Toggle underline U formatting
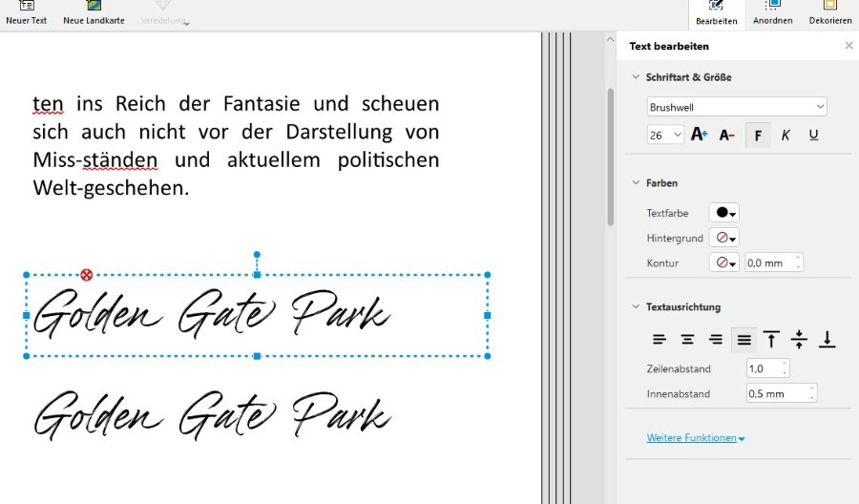This screenshot has width=859, height=504. click(x=813, y=135)
